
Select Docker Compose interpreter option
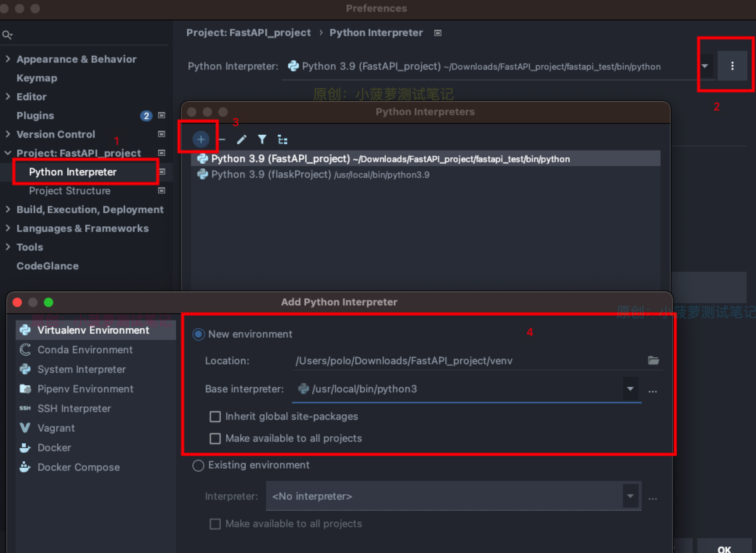(95, 467)
